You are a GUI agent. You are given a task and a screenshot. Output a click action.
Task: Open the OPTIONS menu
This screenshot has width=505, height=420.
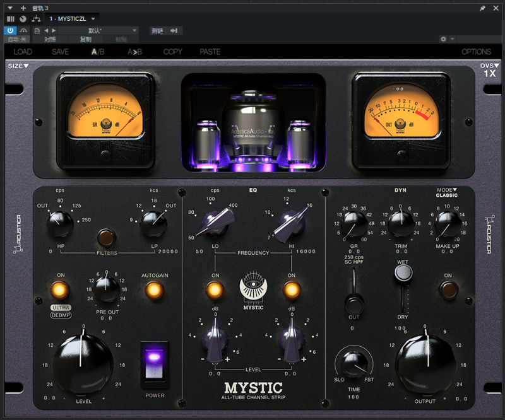click(476, 52)
